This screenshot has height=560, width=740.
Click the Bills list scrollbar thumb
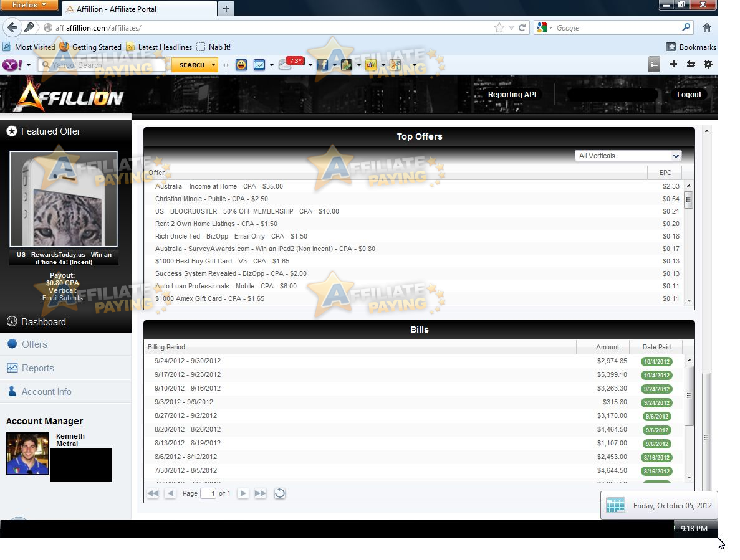point(688,395)
